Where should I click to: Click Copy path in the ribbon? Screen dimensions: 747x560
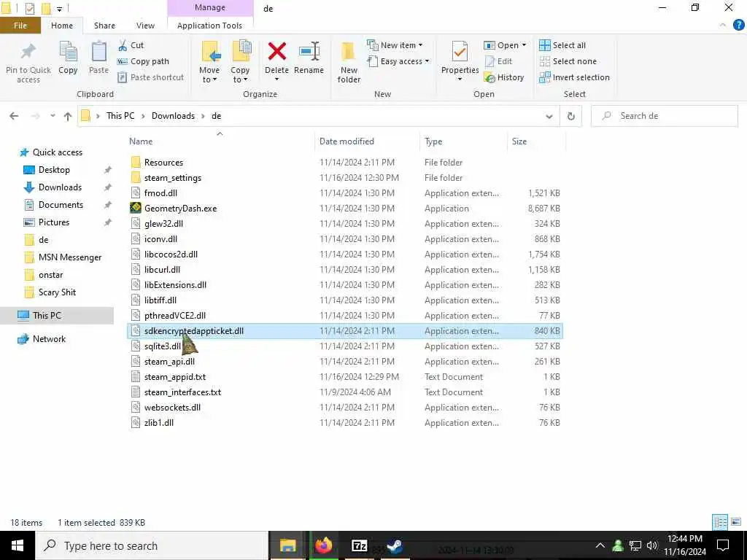click(143, 61)
